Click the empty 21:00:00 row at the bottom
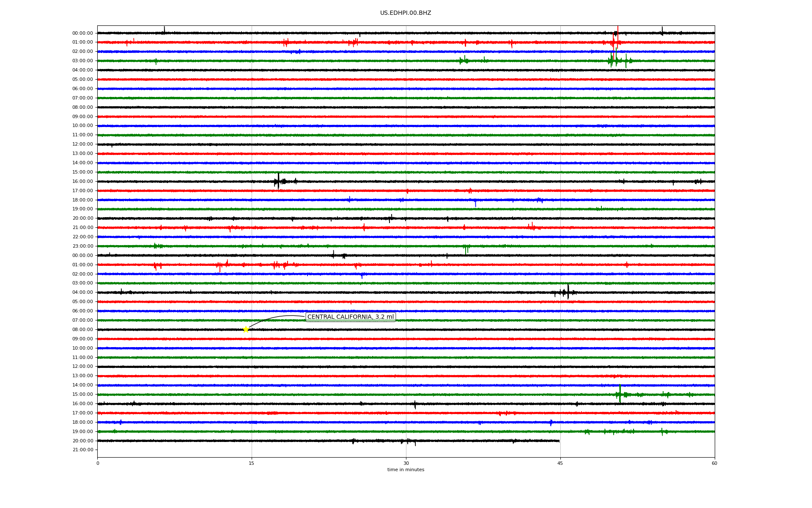 pyautogui.click(x=406, y=450)
